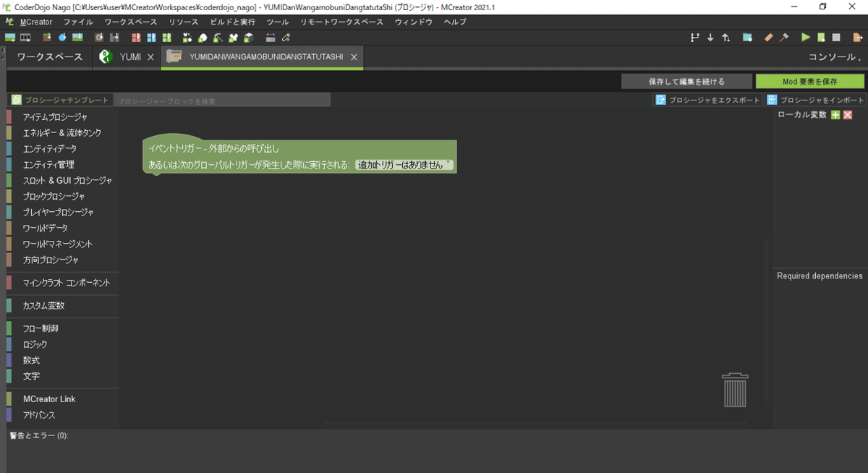Select the downward pull-changes arrow icon
The image size is (868, 473).
pos(710,37)
